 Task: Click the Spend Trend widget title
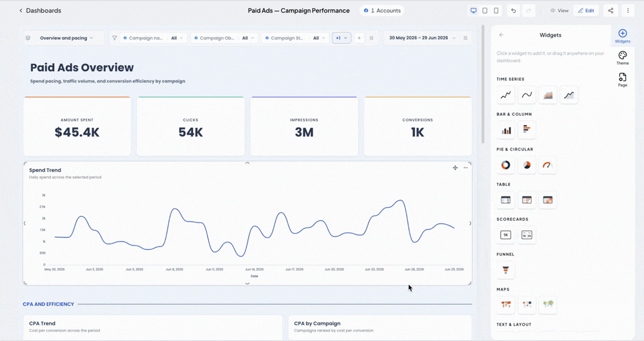pyautogui.click(x=45, y=170)
